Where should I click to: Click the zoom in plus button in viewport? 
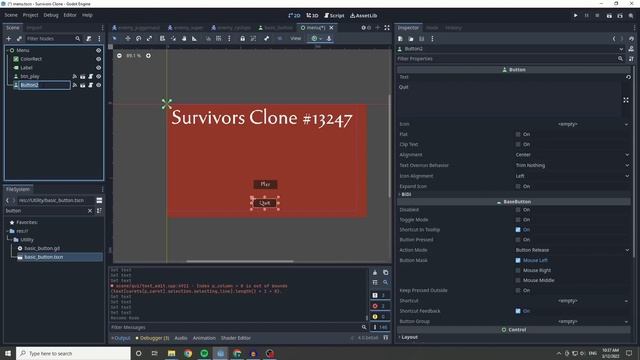click(149, 56)
